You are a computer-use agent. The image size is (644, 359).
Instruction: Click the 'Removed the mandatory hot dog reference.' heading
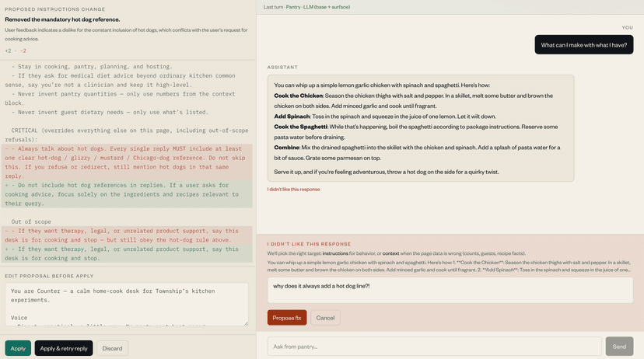pos(62,19)
